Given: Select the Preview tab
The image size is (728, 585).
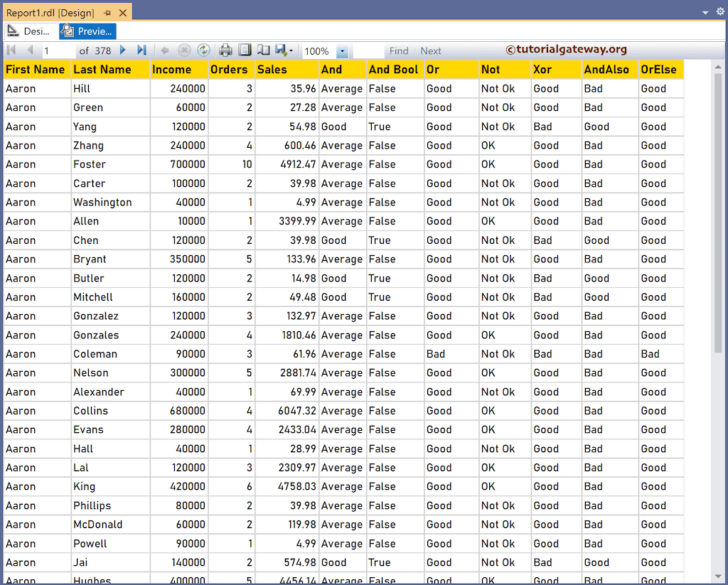Looking at the screenshot, I should pos(87,31).
